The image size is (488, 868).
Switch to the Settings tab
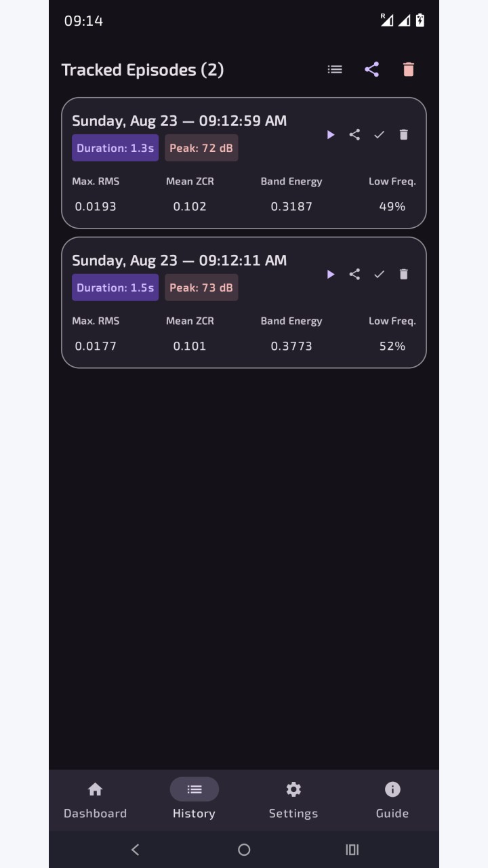tap(293, 800)
